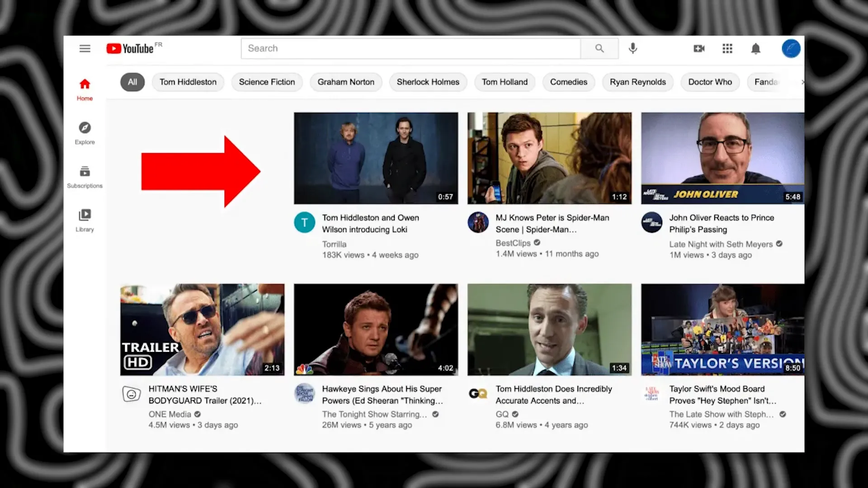Start voice search with the microphone
The image size is (868, 488).
click(633, 48)
